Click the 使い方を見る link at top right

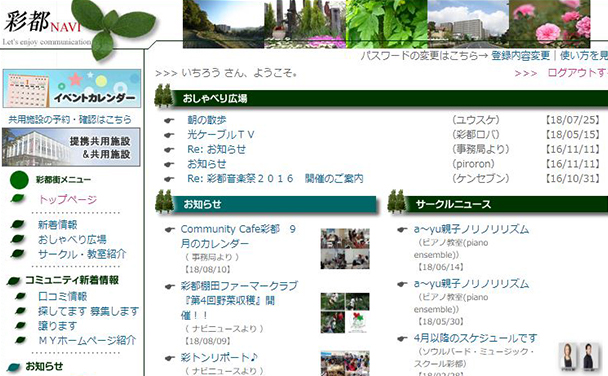point(584,56)
